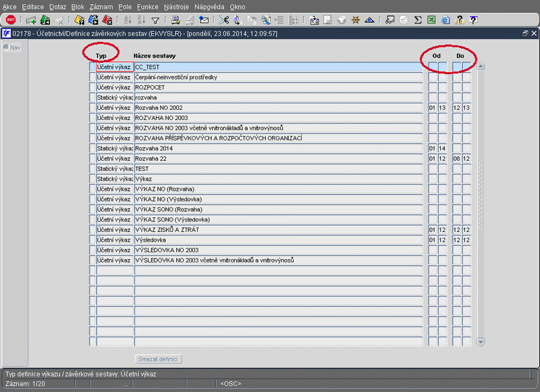The image size is (540, 392).
Task: Click the Od value 14 in Rozvaha 2014 row
Action: (x=442, y=148)
